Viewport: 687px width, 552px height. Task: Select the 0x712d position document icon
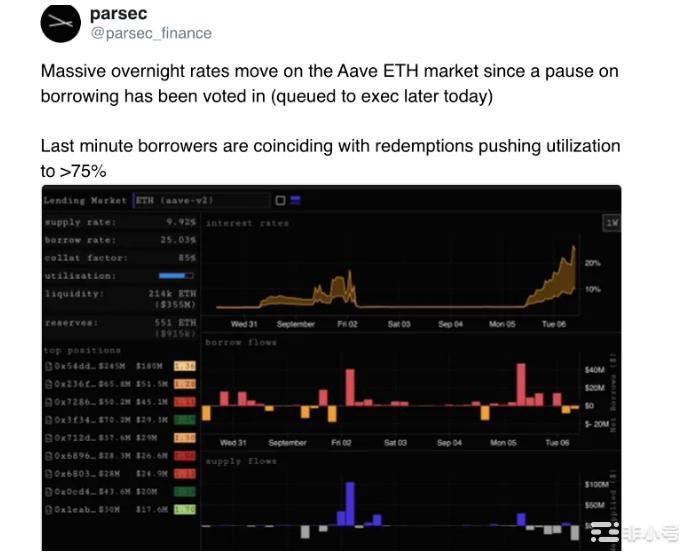[x=47, y=438]
